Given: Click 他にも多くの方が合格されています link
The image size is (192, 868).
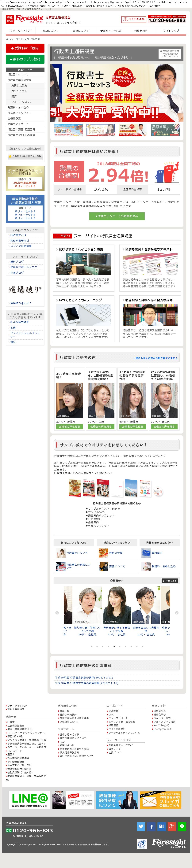Looking at the screenshot, I should click(155, 358).
